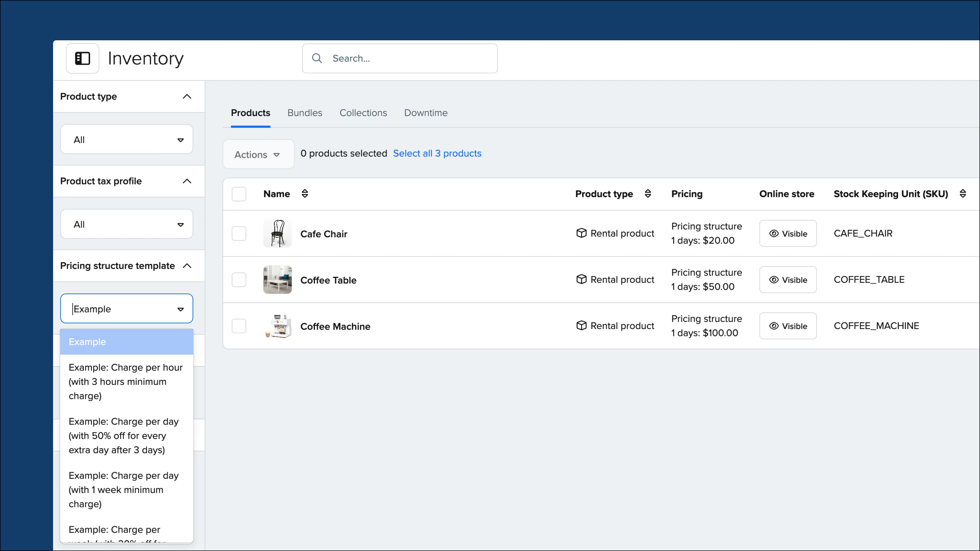Screen dimensions: 980x551
Task: Click the $100.00 pricing for Coffee Machine
Action: tap(720, 333)
